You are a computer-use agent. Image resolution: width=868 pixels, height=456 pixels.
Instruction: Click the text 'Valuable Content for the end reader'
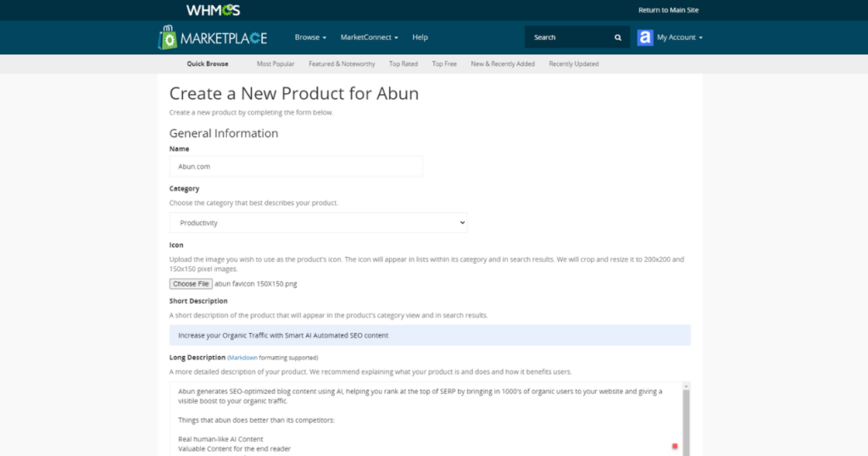coord(234,449)
